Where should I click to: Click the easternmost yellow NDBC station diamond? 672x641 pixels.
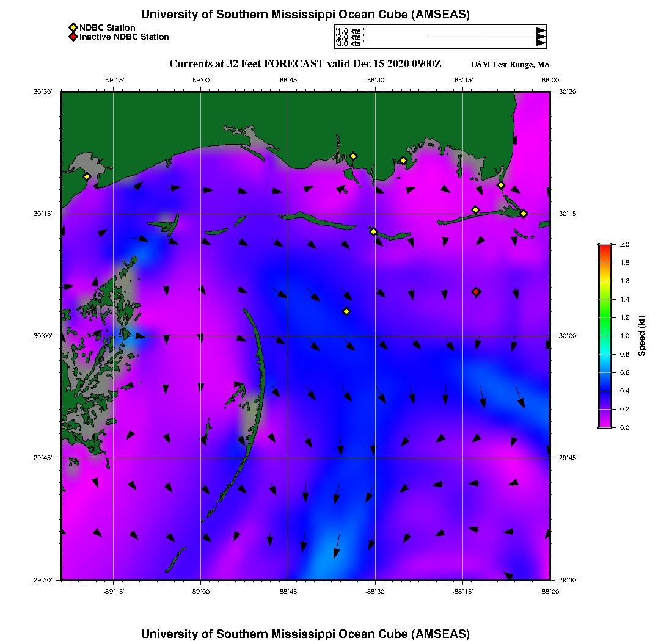click(524, 213)
